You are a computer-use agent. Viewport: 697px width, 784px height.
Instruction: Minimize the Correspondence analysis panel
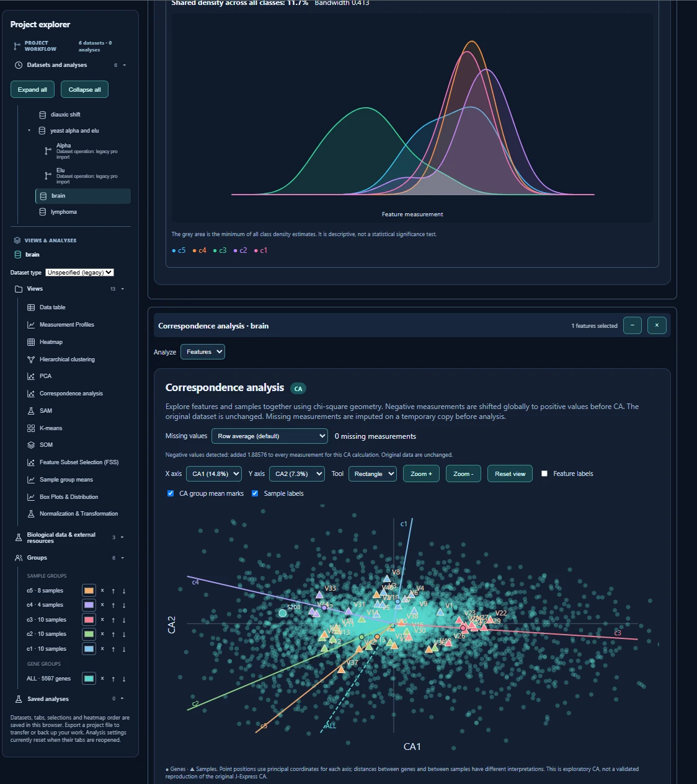pyautogui.click(x=633, y=325)
